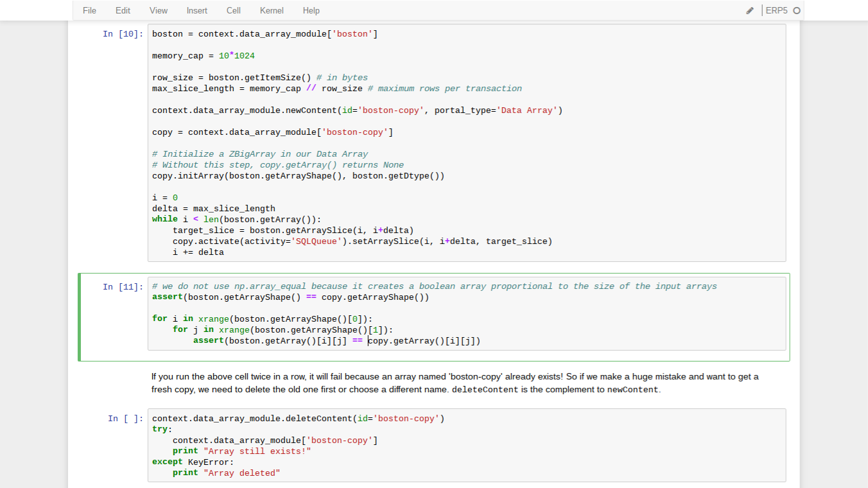The image size is (868, 488).
Task: Open the Edit menu
Action: 123,10
